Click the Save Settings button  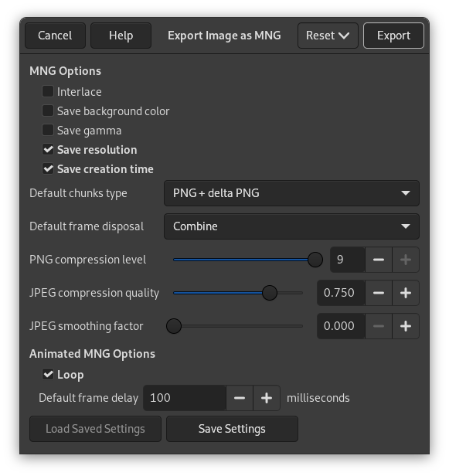click(x=232, y=429)
